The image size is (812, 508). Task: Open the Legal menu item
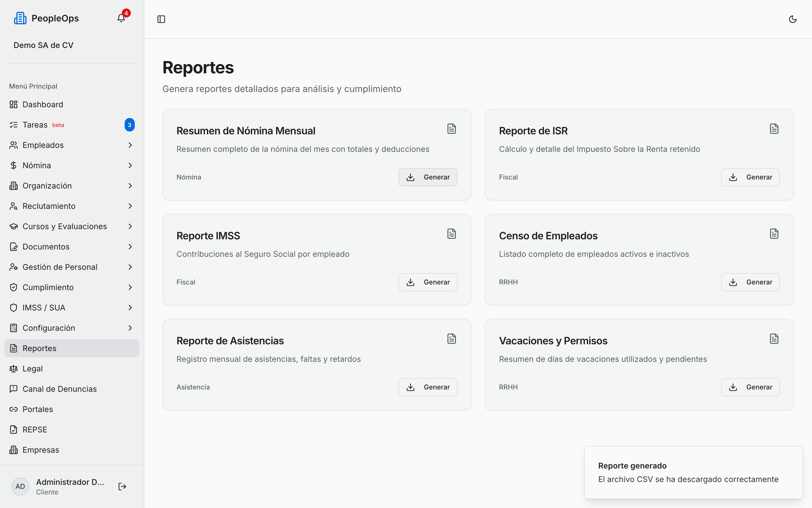[x=72, y=369]
